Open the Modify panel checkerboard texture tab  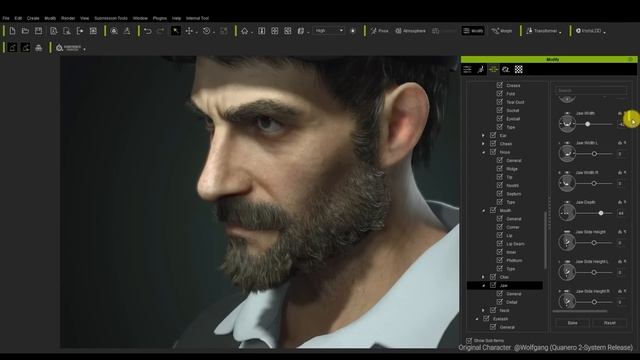point(519,70)
